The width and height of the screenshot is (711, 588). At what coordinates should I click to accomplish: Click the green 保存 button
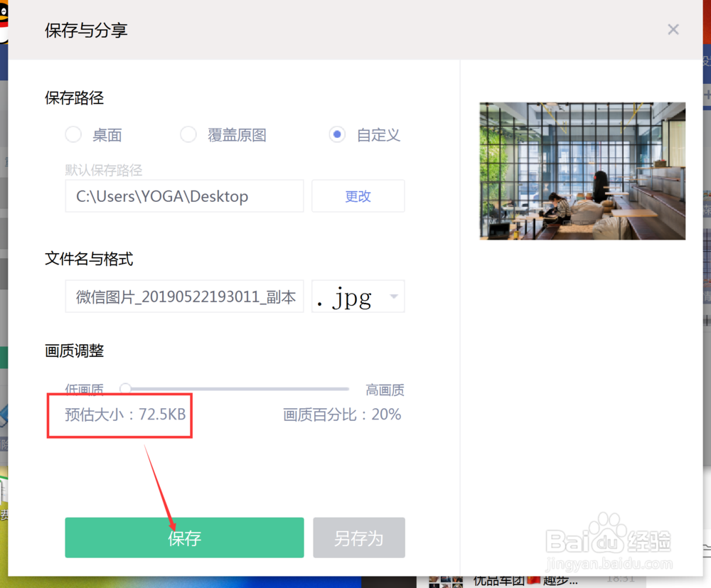185,538
